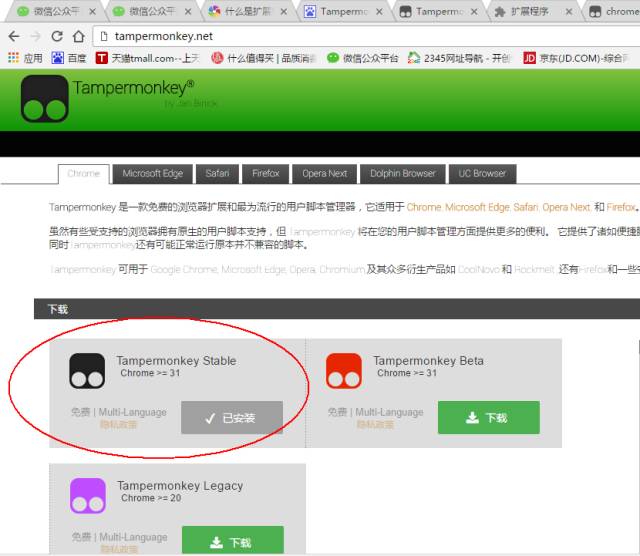640x556 pixels.
Task: Click the Tampermonkey Stable title text
Action: point(176,361)
